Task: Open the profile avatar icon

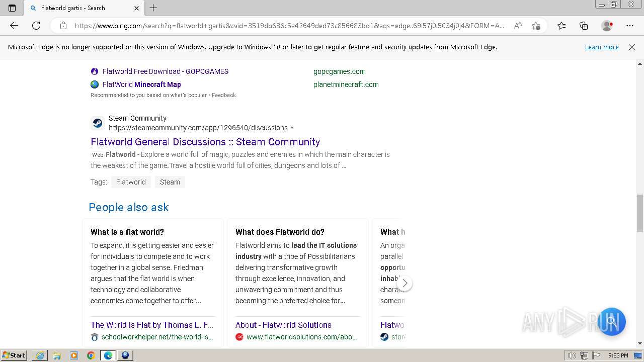Action: click(607, 26)
